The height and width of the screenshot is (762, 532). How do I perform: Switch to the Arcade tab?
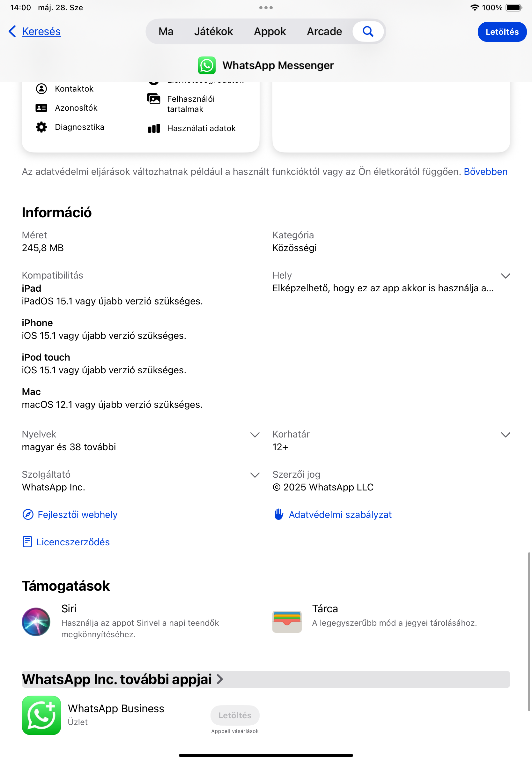coord(324,32)
